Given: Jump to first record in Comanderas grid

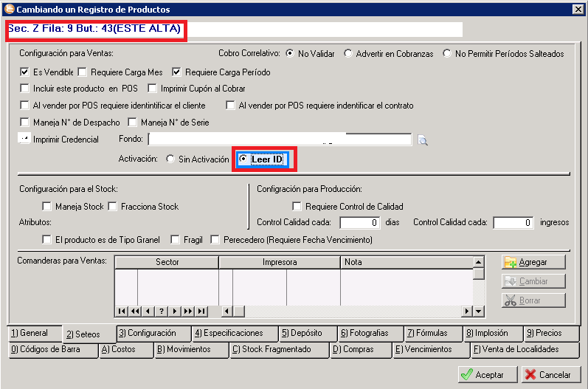Looking at the screenshot, I should coord(122,311).
